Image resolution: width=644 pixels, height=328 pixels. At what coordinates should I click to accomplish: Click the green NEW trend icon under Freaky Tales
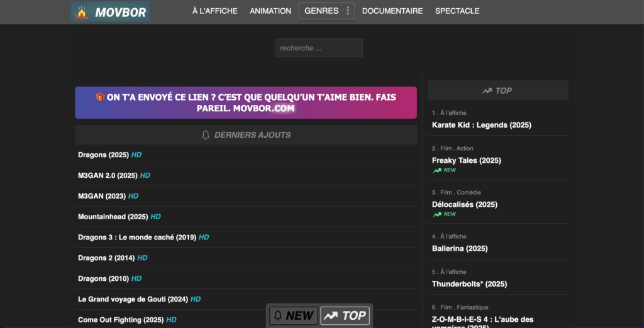[437, 170]
